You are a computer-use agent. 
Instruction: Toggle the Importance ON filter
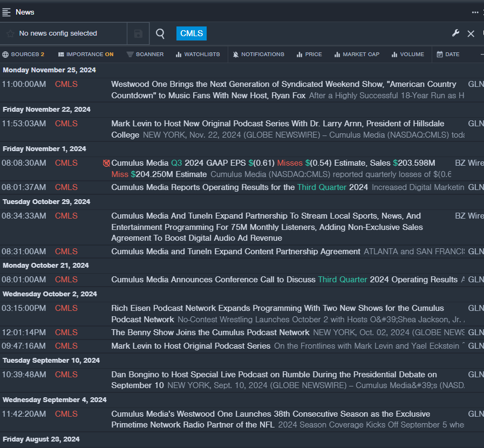[86, 55]
